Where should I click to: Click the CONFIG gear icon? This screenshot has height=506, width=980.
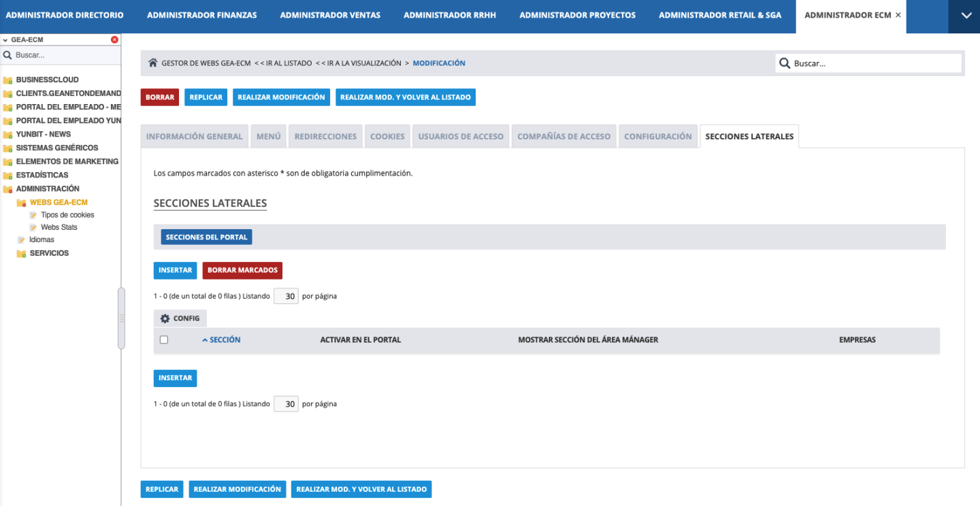pos(165,318)
